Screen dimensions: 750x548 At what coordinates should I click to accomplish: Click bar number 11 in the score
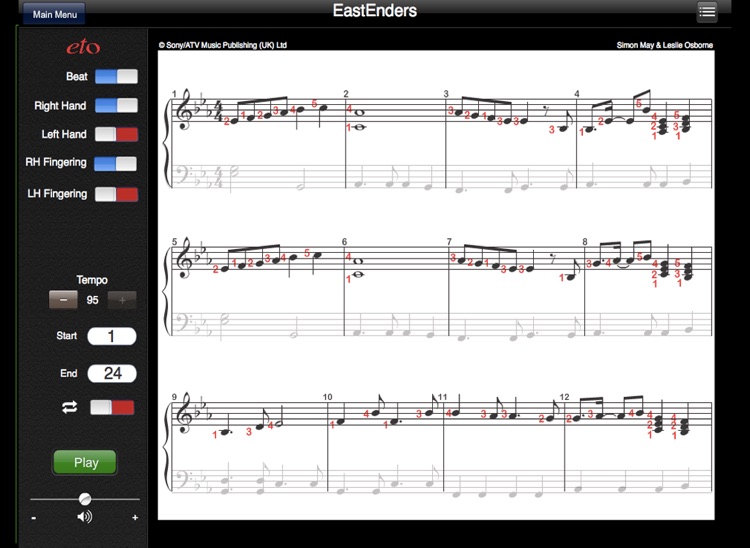coord(442,397)
